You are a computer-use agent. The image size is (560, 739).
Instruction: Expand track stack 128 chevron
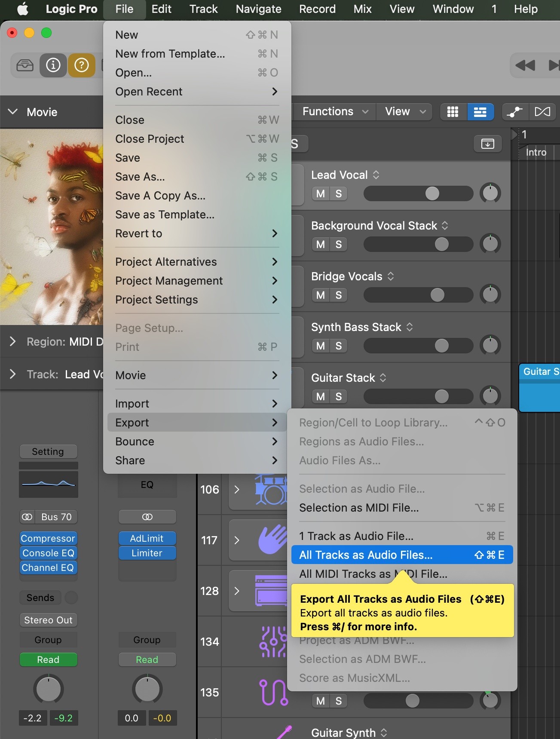coord(237,591)
